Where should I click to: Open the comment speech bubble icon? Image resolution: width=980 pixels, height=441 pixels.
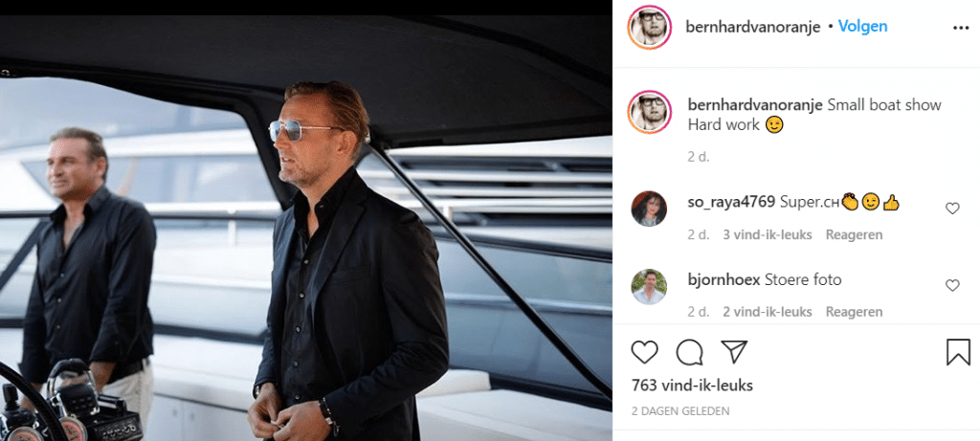(x=689, y=352)
